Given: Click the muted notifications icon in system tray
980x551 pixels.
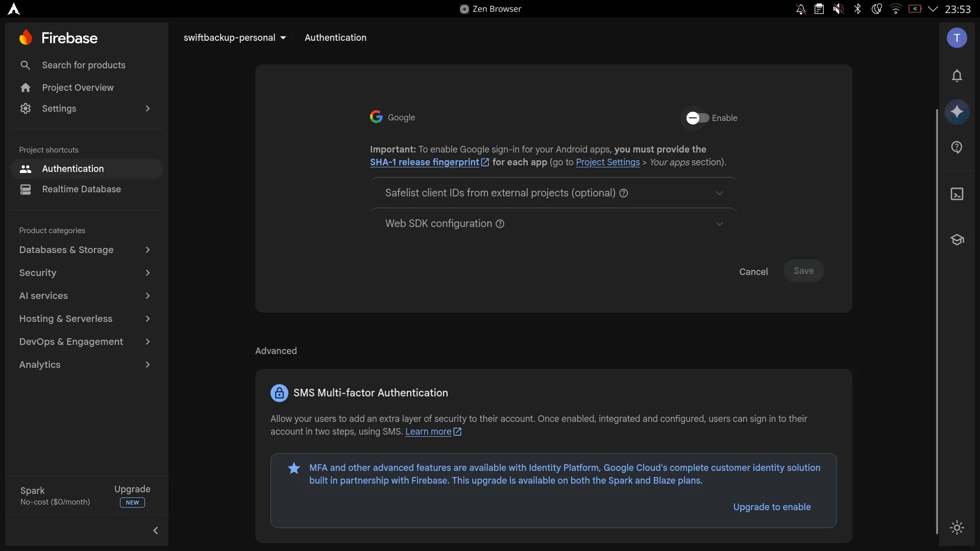Looking at the screenshot, I should (x=801, y=9).
